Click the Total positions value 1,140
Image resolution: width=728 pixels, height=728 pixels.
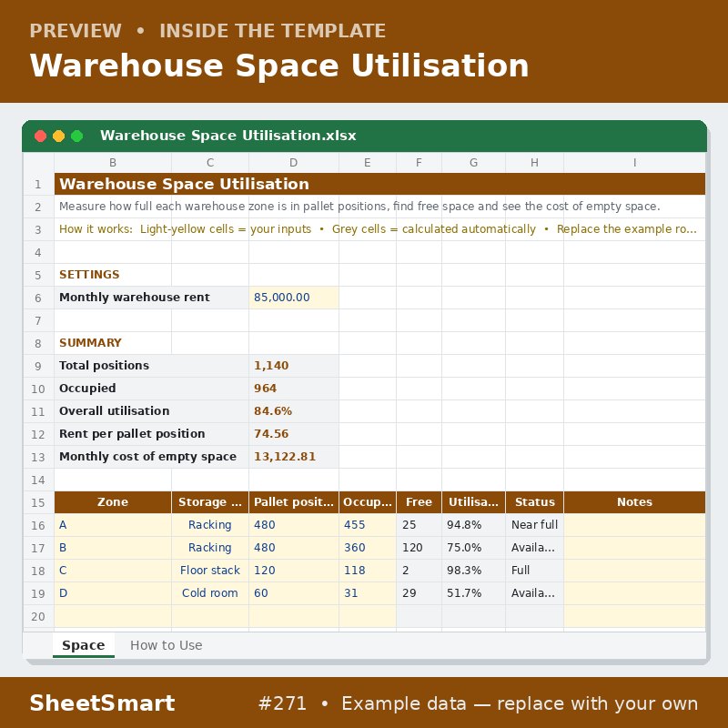tap(294, 366)
